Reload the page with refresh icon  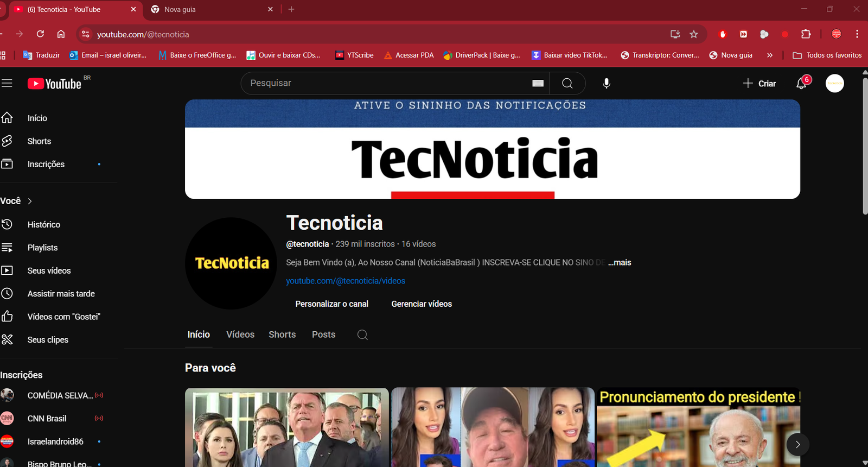[x=40, y=34]
